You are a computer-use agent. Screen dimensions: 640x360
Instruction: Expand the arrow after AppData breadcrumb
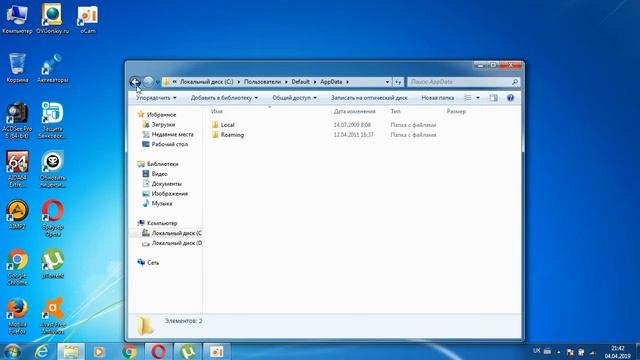pyautogui.click(x=347, y=82)
